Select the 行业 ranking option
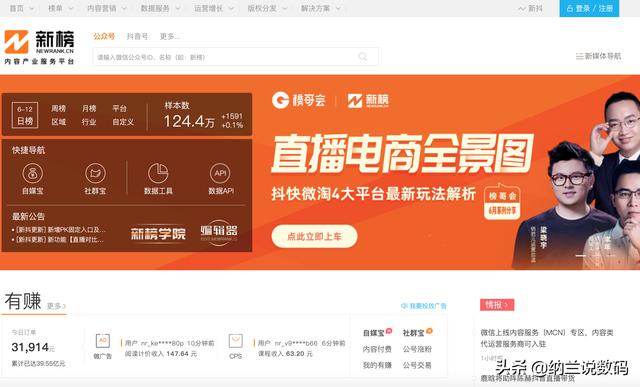The image size is (640, 387). point(89,122)
